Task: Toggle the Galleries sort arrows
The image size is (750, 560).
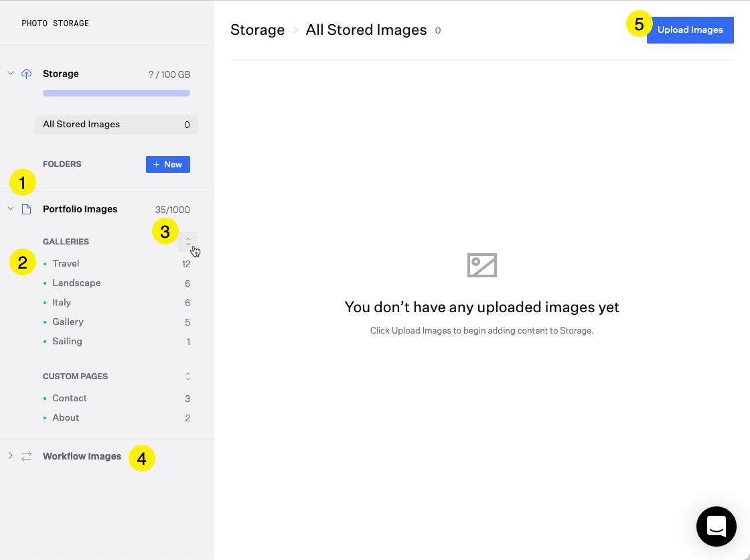Action: click(x=188, y=241)
